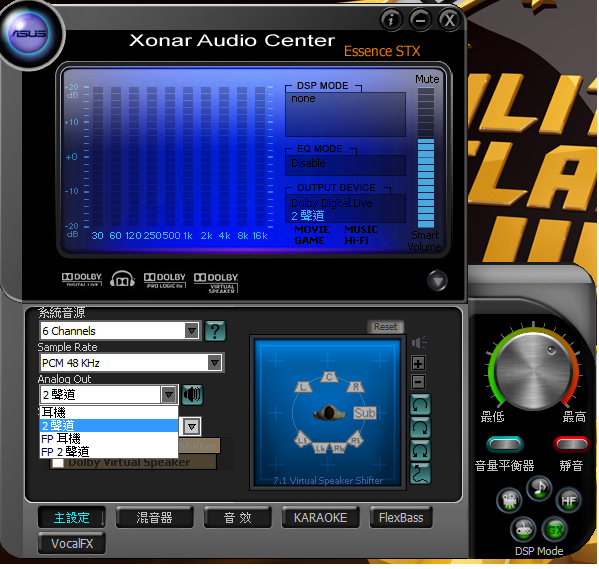The width and height of the screenshot is (599, 569).
Task: Click the center C speaker icon
Action: pos(329,377)
